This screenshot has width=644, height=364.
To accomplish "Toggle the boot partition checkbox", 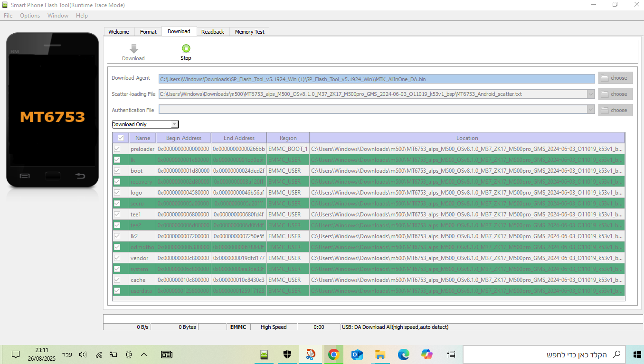I will point(117,171).
